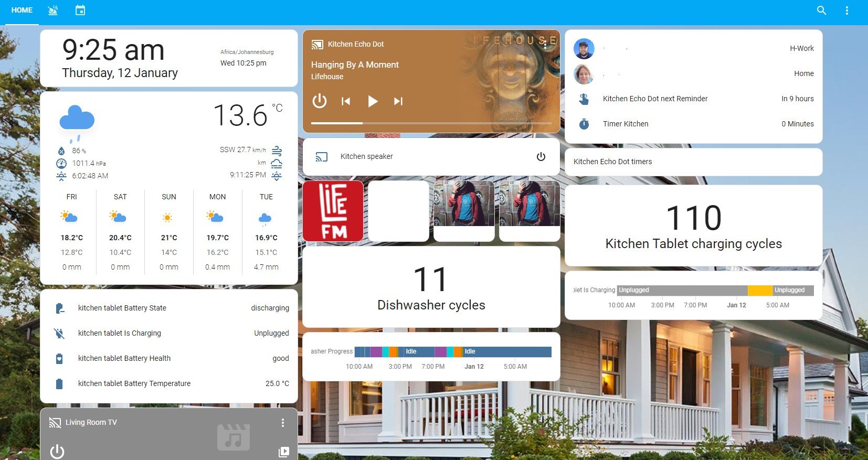Click the yellow charging segment in tablet history
Viewport: 868px width, 460px height.
pos(760,290)
